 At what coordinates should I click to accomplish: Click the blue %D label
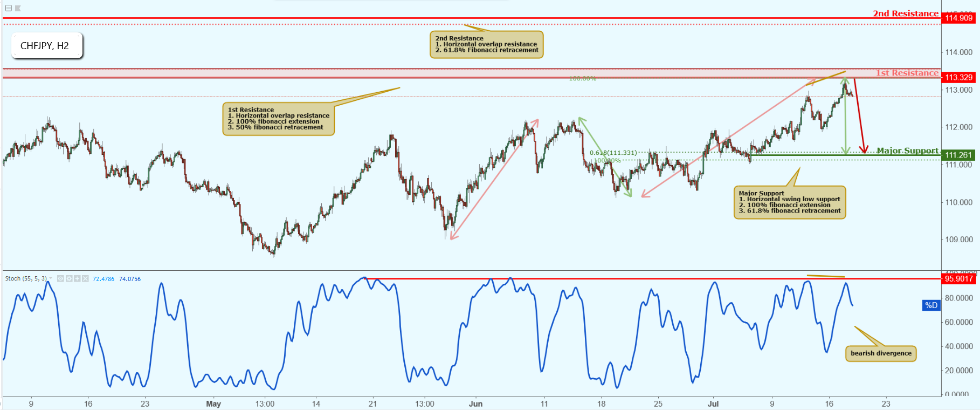click(x=931, y=305)
